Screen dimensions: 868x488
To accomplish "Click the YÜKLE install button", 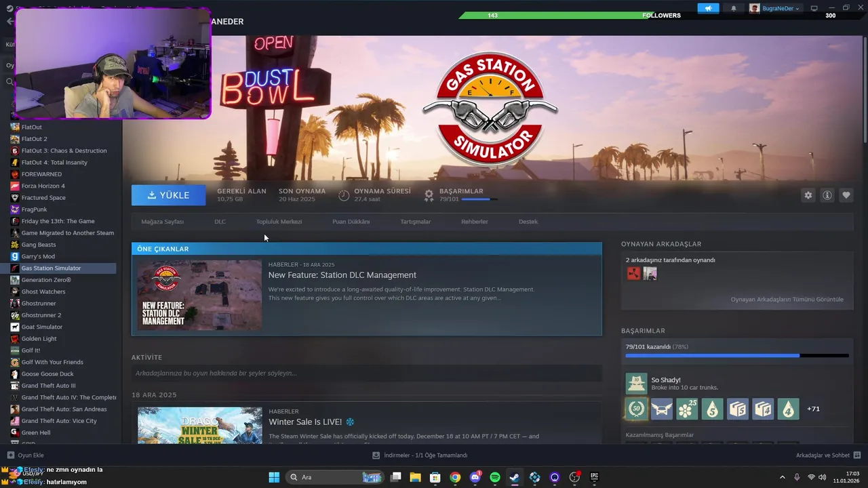I will click(169, 195).
